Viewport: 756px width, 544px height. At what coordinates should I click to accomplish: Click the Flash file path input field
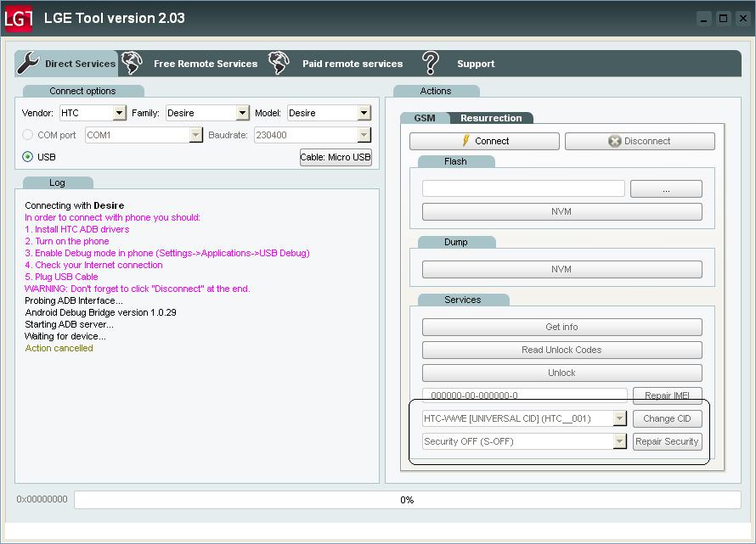coord(523,188)
